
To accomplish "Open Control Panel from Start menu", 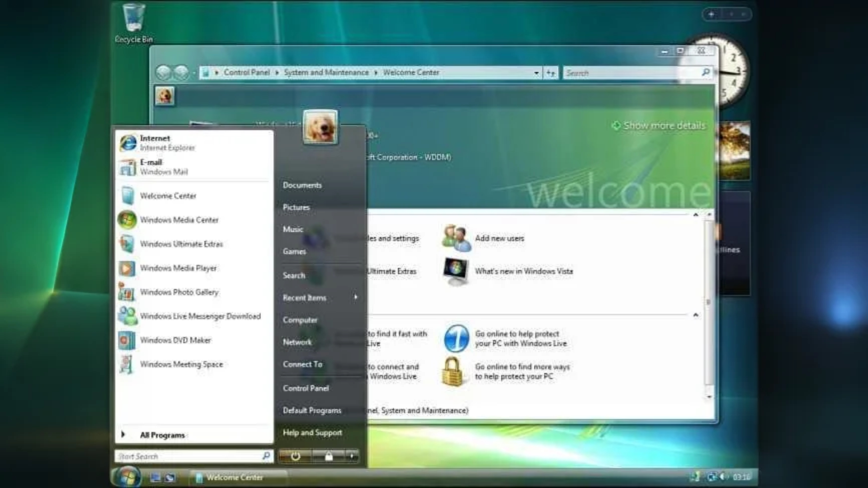I will tap(306, 388).
